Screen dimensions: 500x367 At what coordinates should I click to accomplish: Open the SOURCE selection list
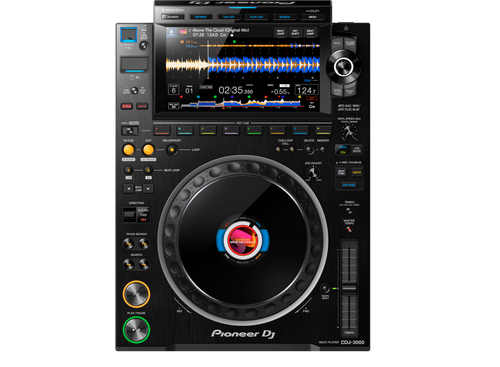click(x=173, y=17)
